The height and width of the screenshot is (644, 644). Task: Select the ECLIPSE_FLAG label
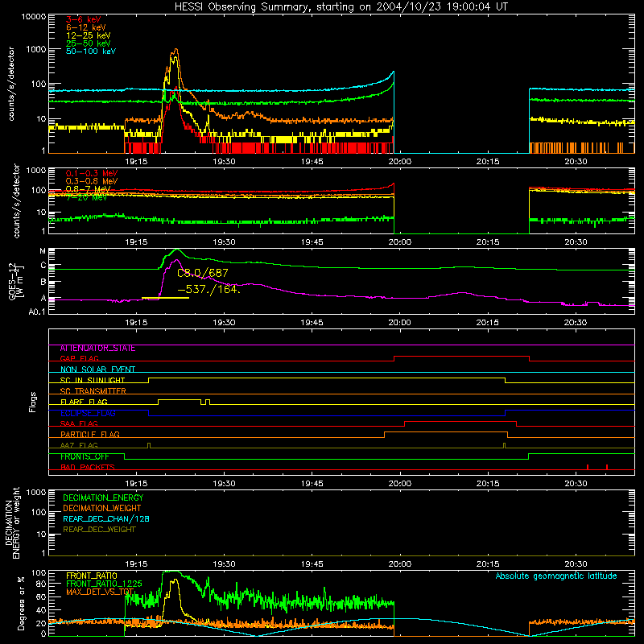tap(89, 413)
